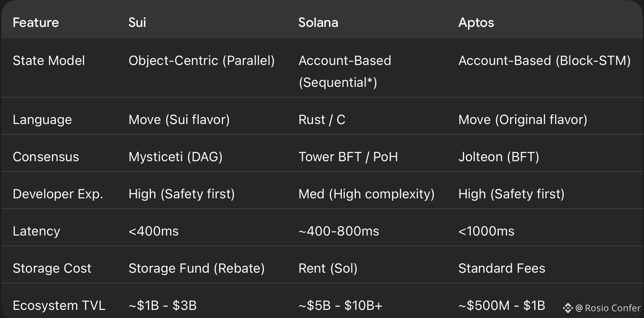Click the Solana column header
The width and height of the screenshot is (644, 318).
click(318, 23)
